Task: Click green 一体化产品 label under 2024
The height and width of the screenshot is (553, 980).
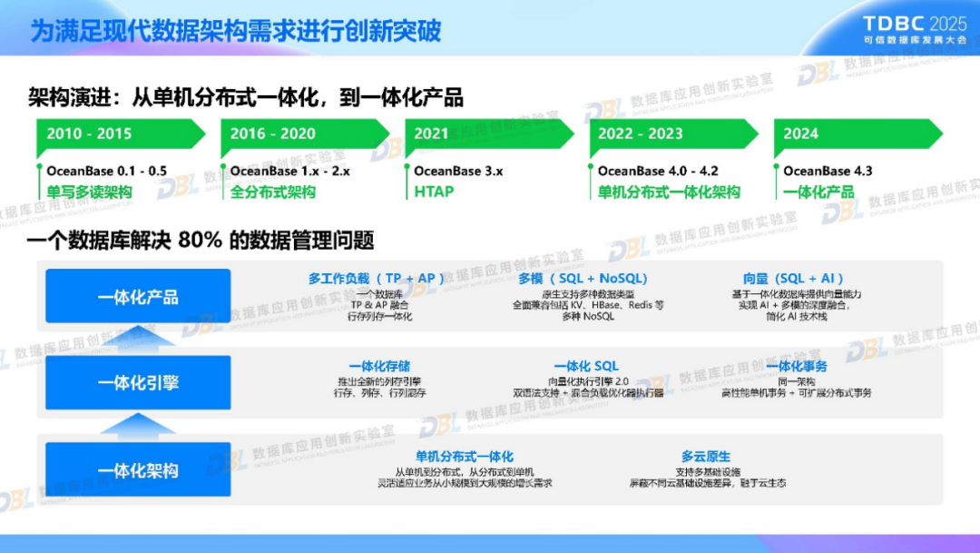Action: 818,192
